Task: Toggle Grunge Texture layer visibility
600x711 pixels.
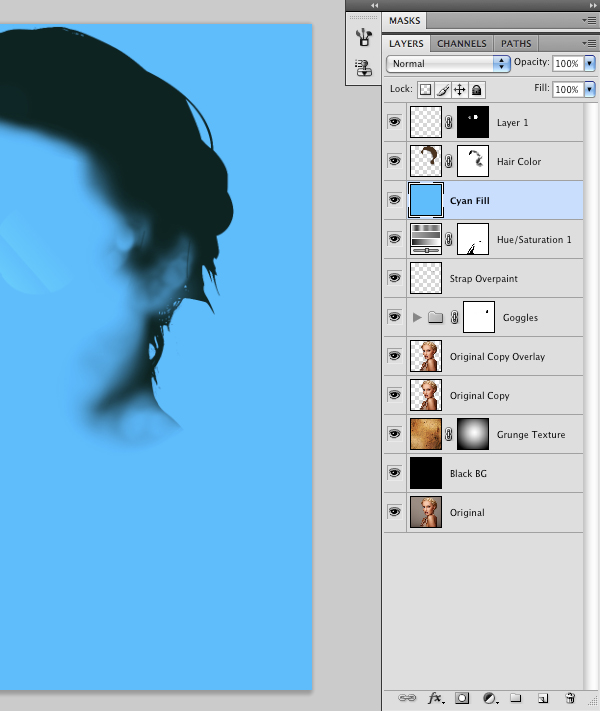Action: (395, 434)
